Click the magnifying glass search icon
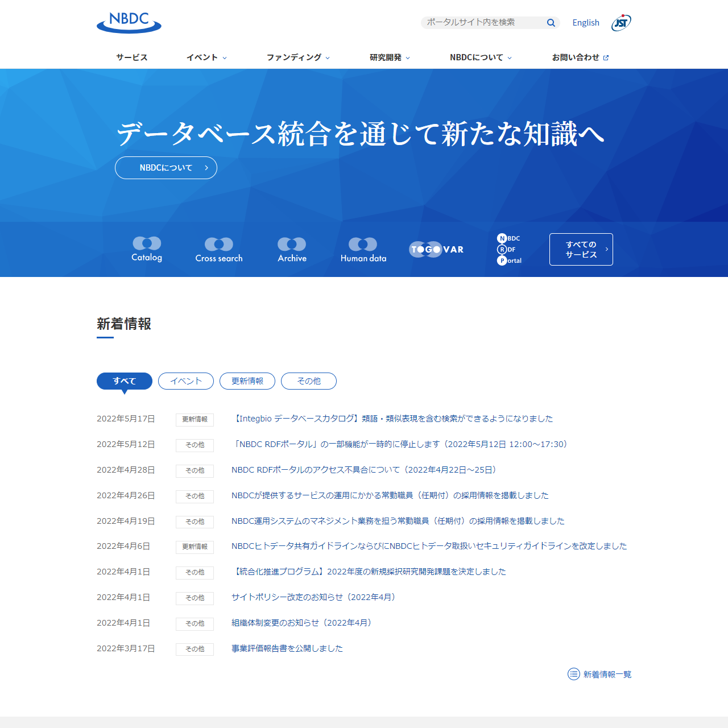 (x=551, y=23)
